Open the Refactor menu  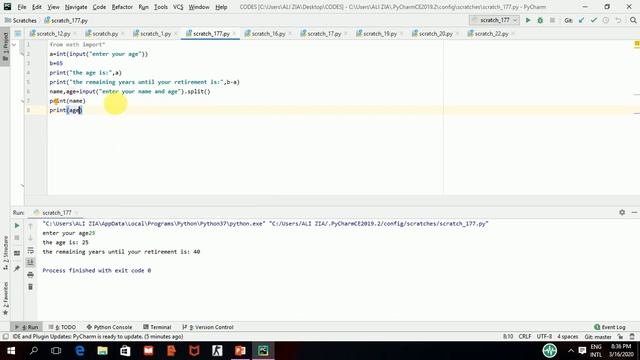coord(122,7)
